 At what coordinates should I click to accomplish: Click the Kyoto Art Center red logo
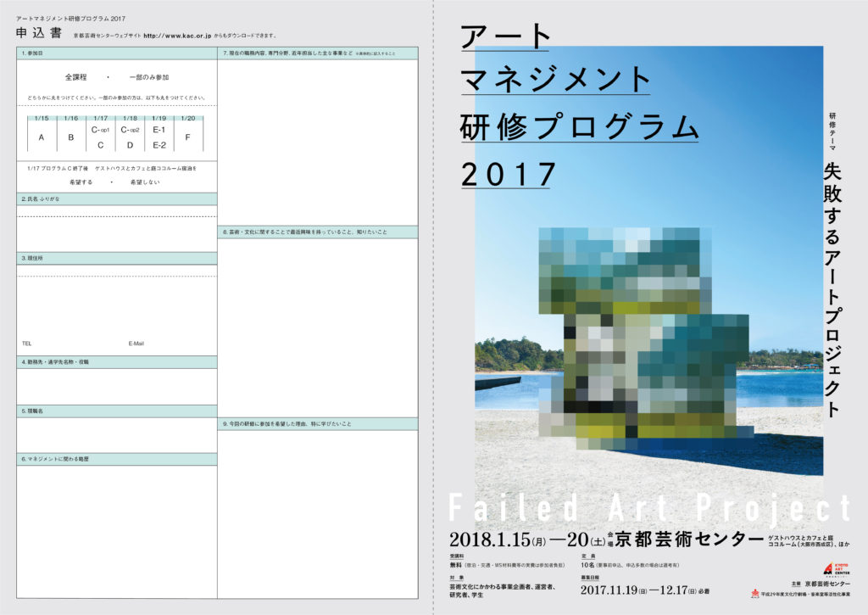point(835,569)
